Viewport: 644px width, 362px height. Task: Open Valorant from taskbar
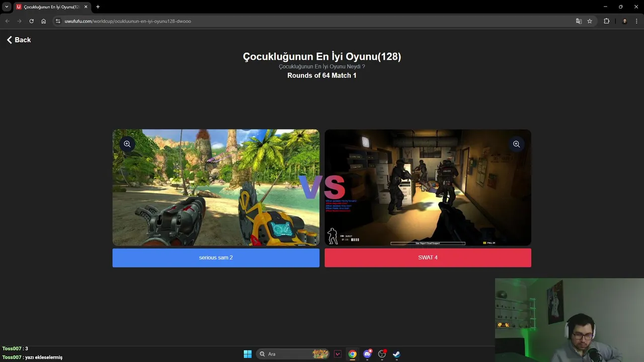pos(338,354)
